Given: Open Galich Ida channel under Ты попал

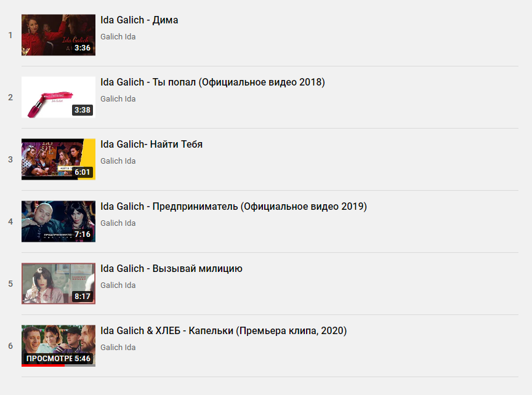Looking at the screenshot, I should tap(118, 98).
